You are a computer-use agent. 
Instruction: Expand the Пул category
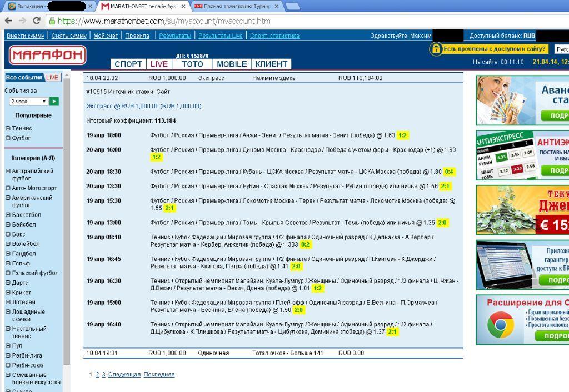click(x=8, y=345)
